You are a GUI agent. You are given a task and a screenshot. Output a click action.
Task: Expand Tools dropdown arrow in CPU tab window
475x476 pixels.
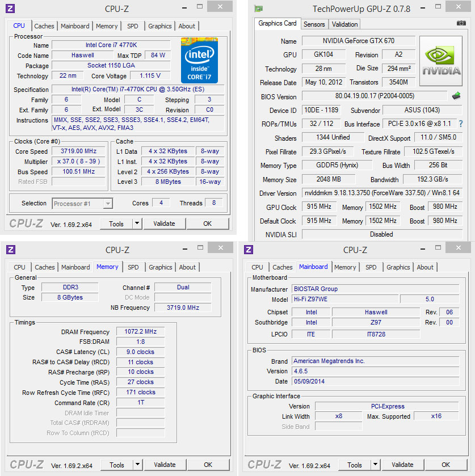(x=137, y=224)
